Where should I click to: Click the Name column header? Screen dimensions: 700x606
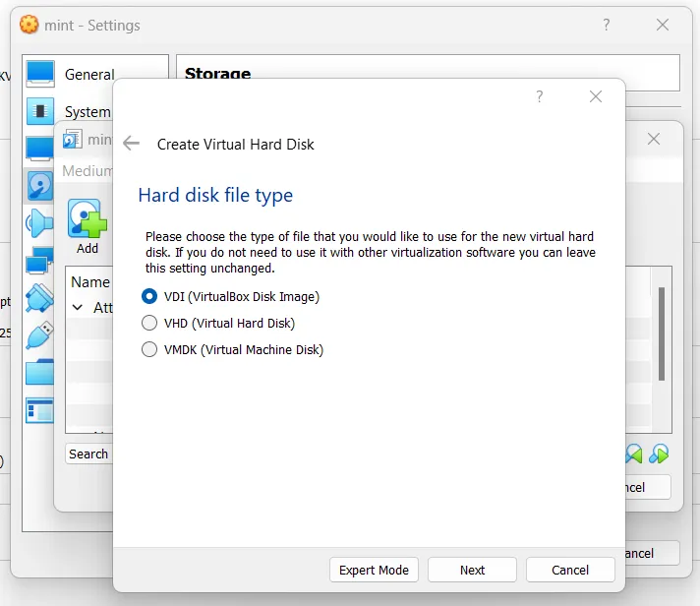(x=90, y=281)
